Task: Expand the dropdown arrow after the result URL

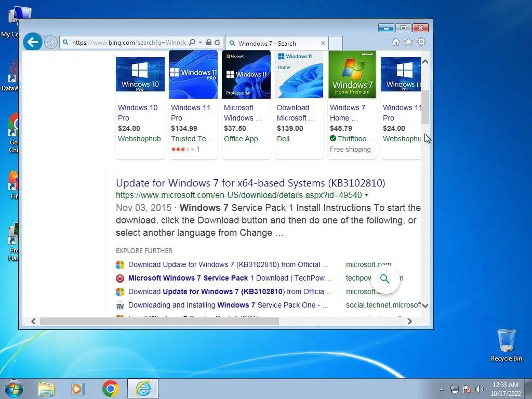Action: 366,195
